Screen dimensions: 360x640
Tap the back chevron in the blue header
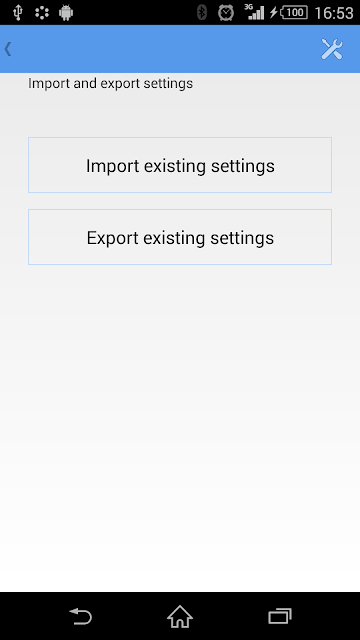(8, 49)
